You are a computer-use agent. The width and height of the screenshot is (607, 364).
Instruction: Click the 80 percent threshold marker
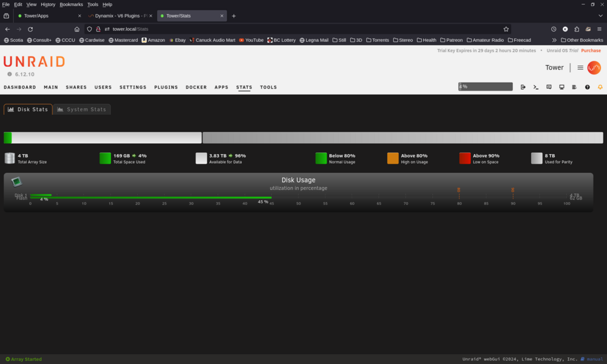tap(459, 193)
